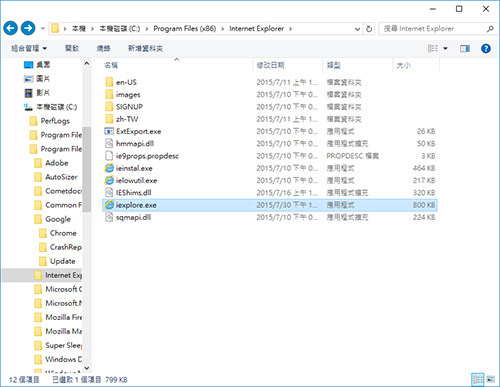Select Mozilla Firefox folder in tree
500x387 pixels.
58,317
